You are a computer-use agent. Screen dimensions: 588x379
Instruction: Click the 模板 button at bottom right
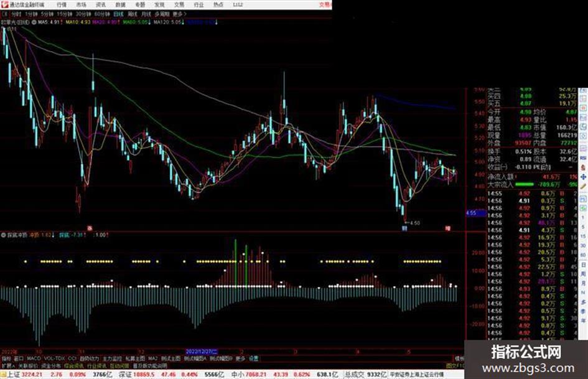click(459, 358)
